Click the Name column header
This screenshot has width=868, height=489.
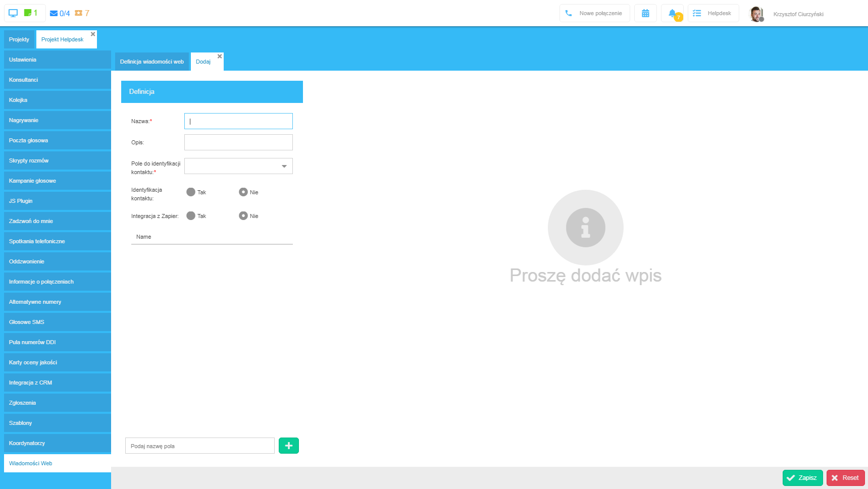tap(212, 237)
